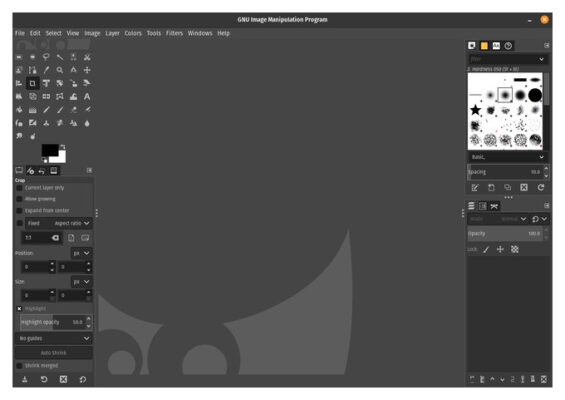The width and height of the screenshot is (565, 400).
Task: Select the Cage Transform tool
Action: pos(60,97)
